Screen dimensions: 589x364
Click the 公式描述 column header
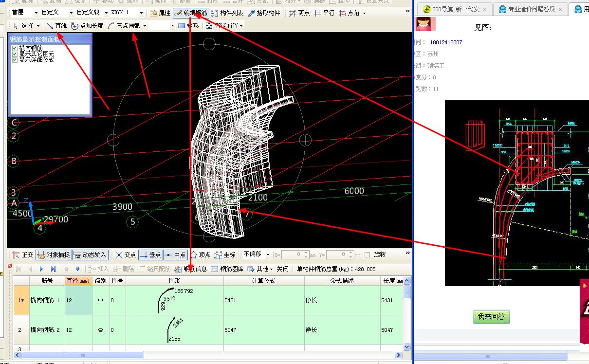tap(342, 281)
